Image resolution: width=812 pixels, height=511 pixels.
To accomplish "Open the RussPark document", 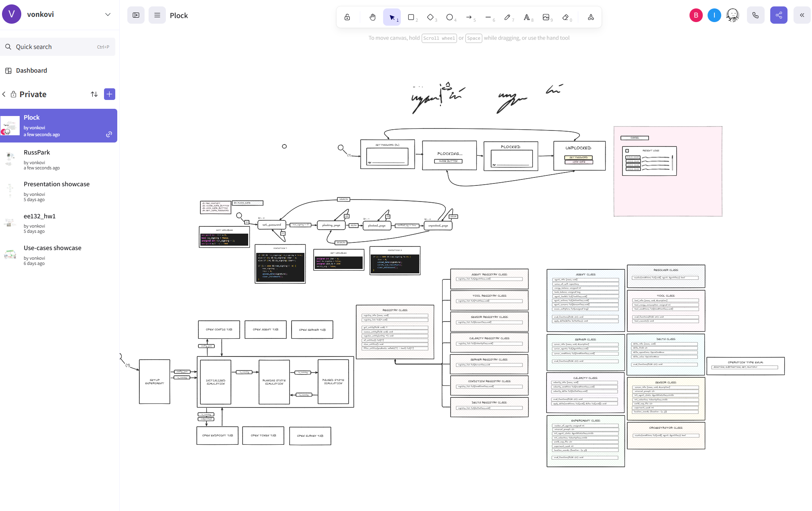I will pyautogui.click(x=37, y=153).
